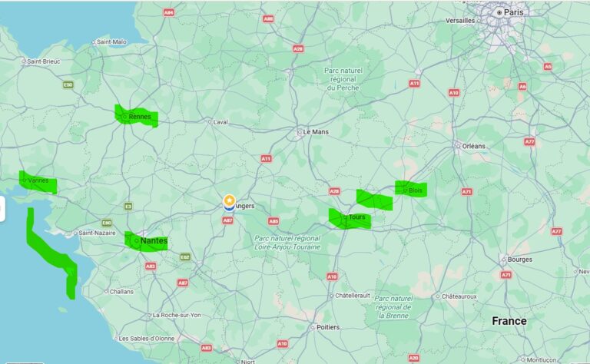The width and height of the screenshot is (590, 364).
Task: Click the green highlighted coastal island strip
Action: [51, 253]
